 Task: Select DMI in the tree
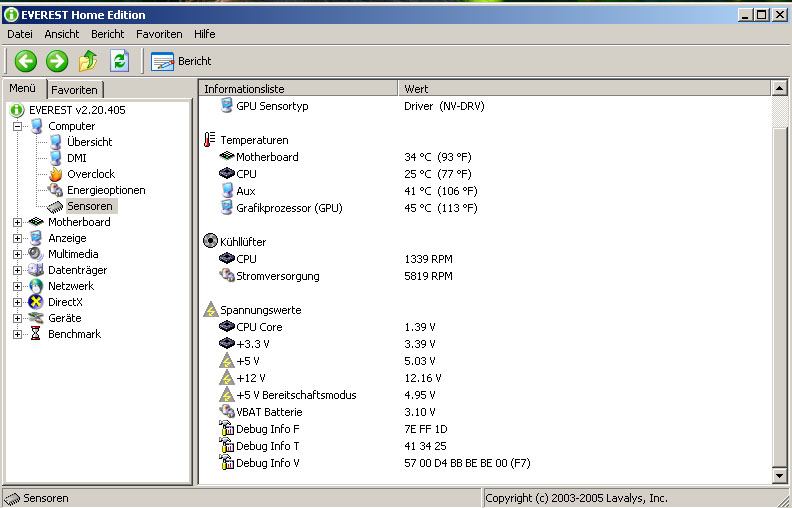(x=77, y=158)
